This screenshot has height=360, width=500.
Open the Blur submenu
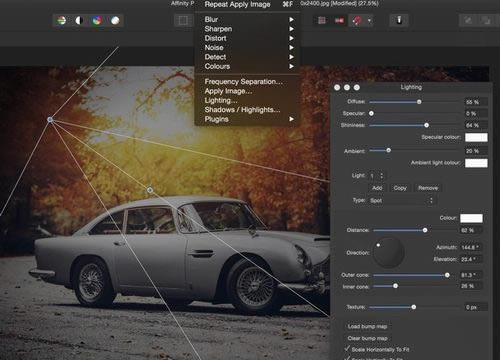pyautogui.click(x=247, y=19)
